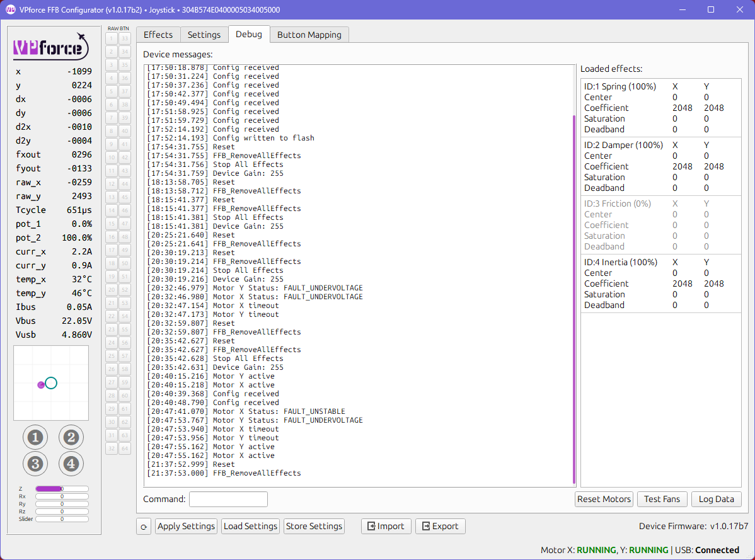This screenshot has width=755, height=560.
Task: Click Load Settings button
Action: pyautogui.click(x=250, y=527)
